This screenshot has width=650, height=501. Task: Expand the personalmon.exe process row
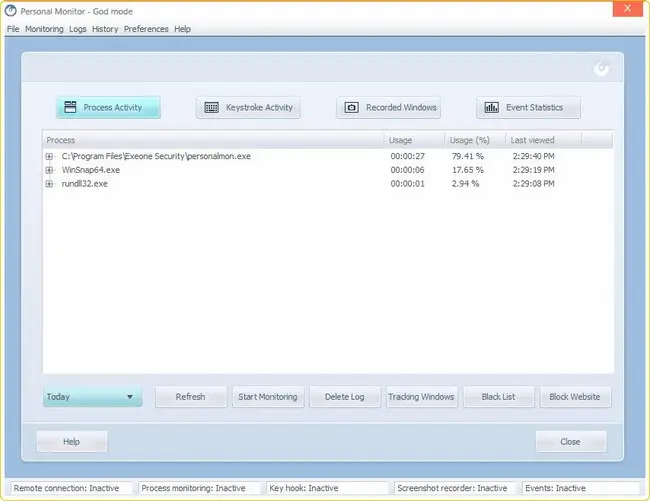point(49,157)
